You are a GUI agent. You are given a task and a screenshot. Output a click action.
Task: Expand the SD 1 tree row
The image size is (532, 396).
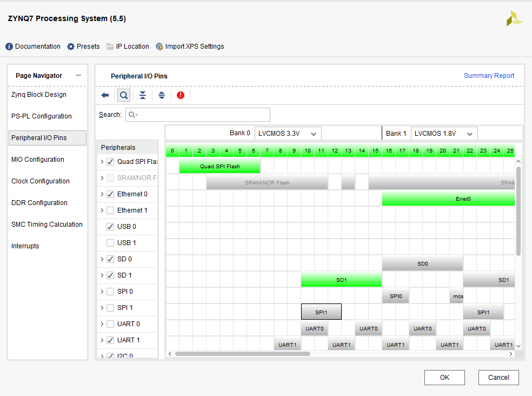point(102,275)
